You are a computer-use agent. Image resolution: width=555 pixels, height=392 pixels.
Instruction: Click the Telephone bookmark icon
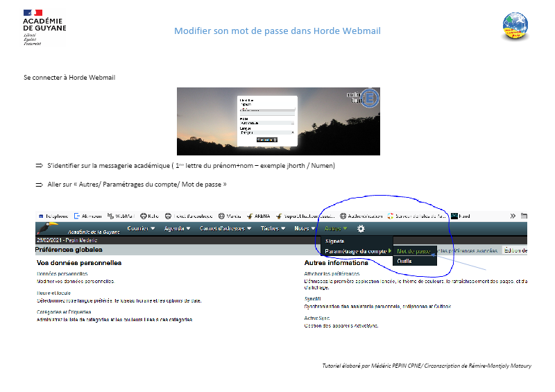[x=41, y=216]
